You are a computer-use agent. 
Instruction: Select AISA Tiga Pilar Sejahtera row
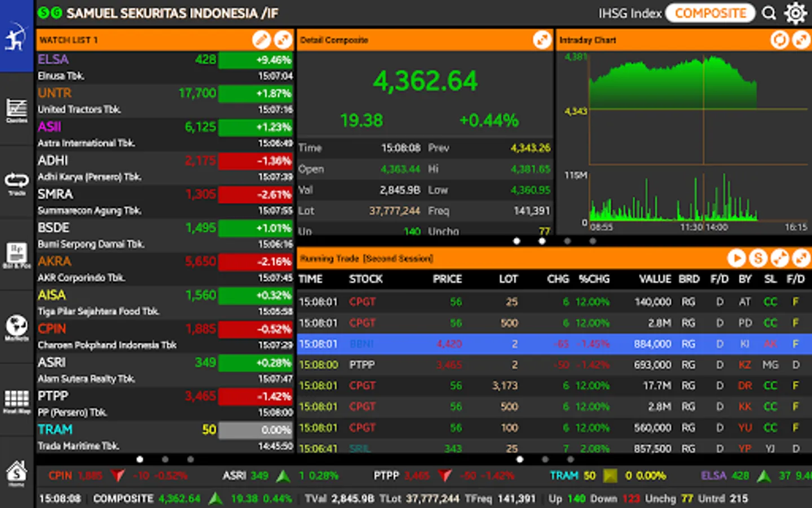[165, 303]
